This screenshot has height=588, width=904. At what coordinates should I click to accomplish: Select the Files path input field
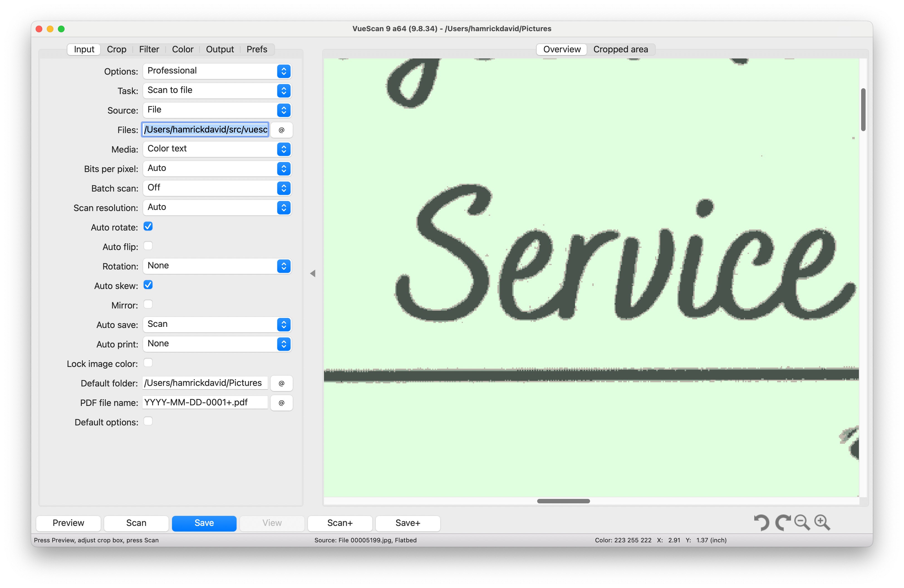[x=205, y=129]
